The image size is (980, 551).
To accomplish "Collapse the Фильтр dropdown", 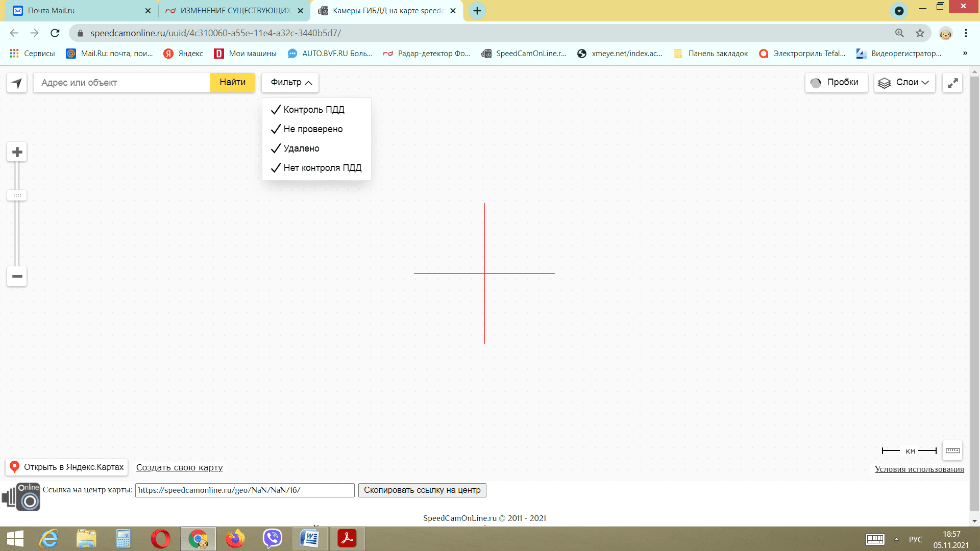I will click(x=290, y=83).
